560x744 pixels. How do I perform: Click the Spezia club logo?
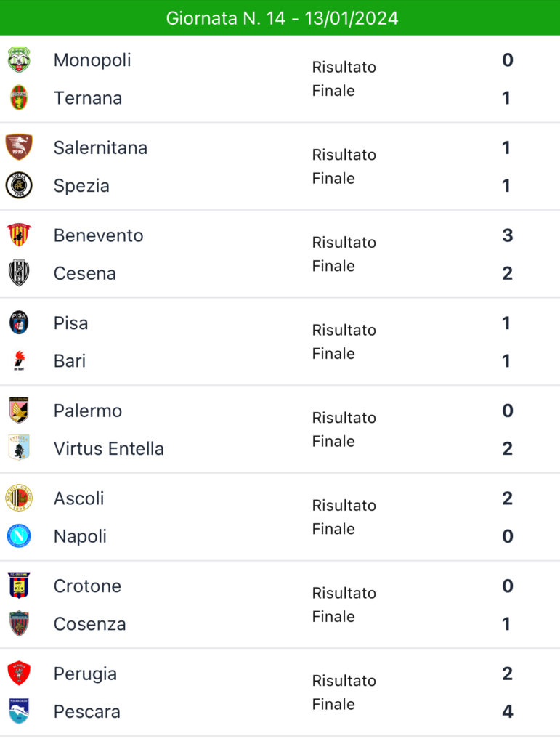pos(19,185)
